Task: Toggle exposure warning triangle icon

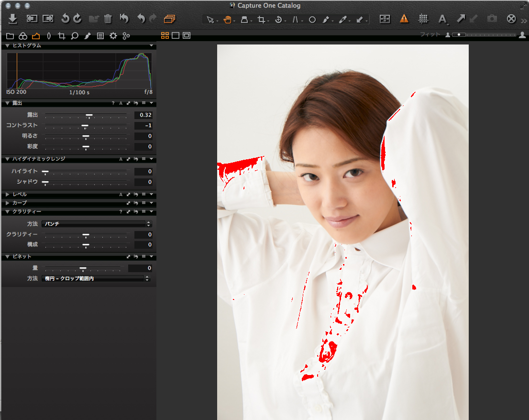Action: (404, 19)
